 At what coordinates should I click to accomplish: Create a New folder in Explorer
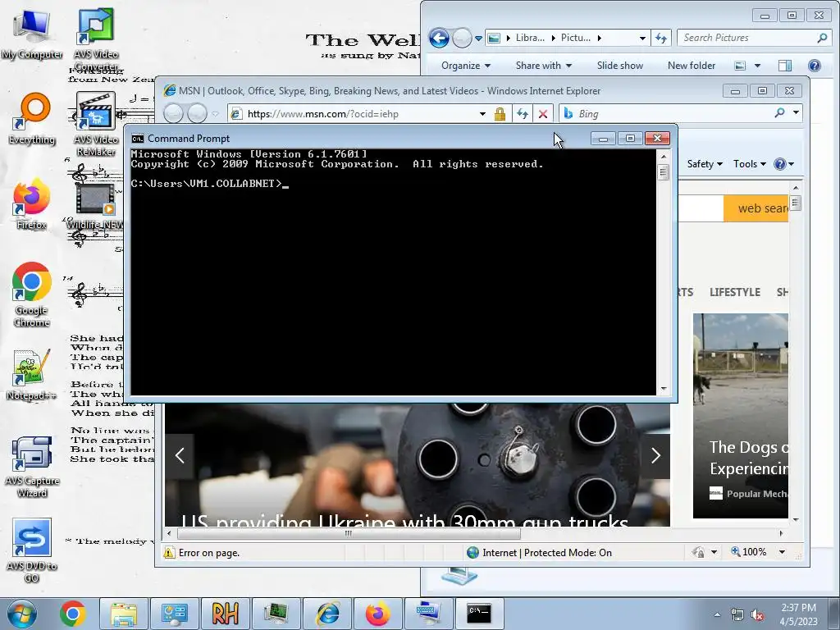(691, 66)
